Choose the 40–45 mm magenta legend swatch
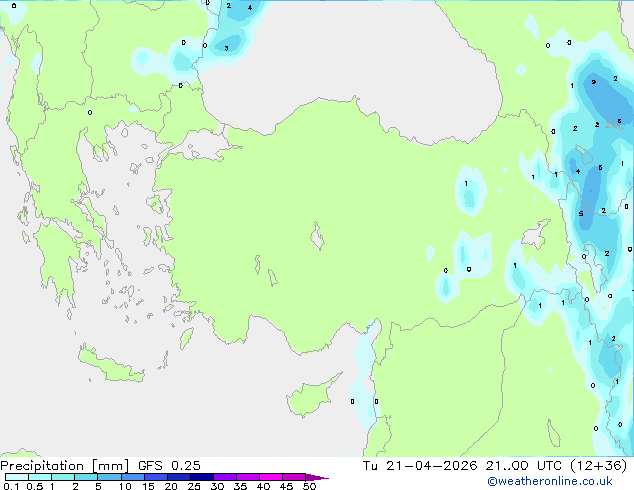Image resolution: width=634 pixels, height=490 pixels. 271,477
